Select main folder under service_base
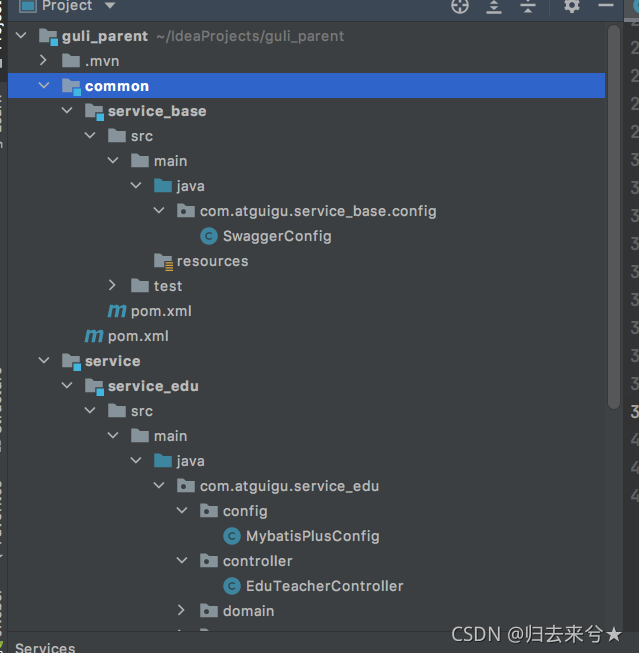Viewport: 639px width, 653px height. point(170,161)
